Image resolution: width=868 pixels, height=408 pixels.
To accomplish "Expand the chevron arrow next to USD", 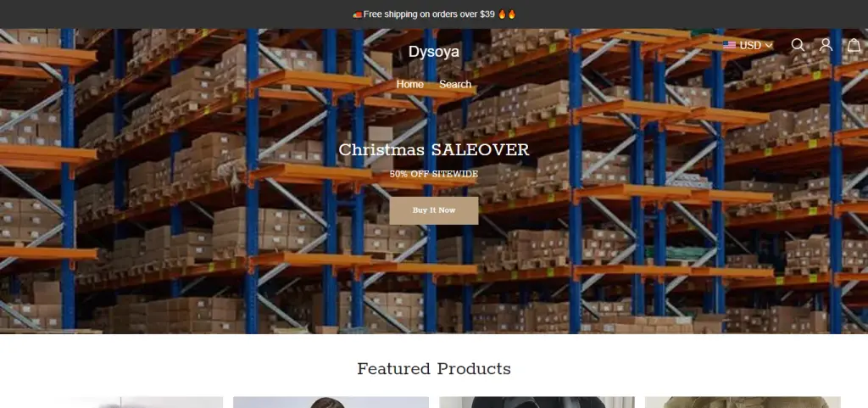I will pyautogui.click(x=768, y=46).
